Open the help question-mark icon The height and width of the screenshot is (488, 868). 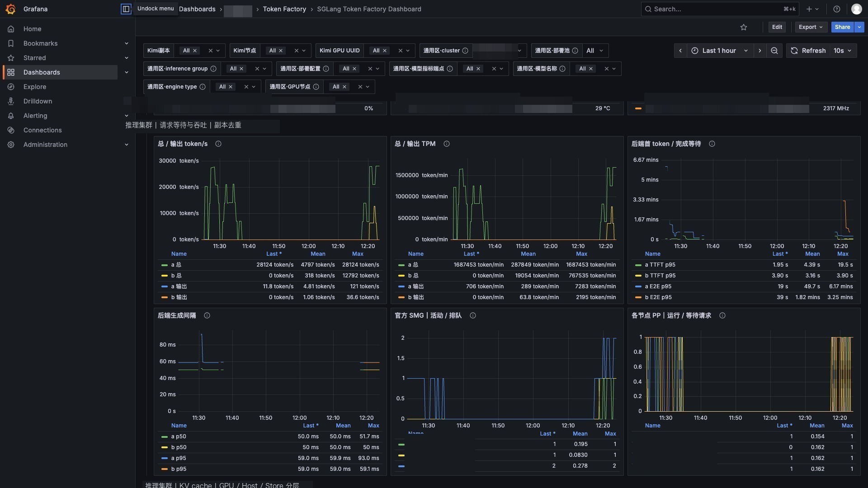click(x=837, y=9)
